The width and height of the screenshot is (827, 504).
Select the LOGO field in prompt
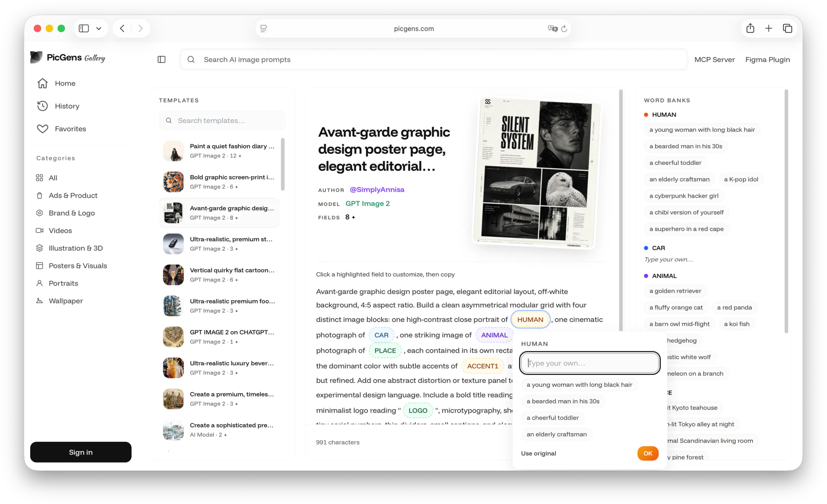(418, 410)
